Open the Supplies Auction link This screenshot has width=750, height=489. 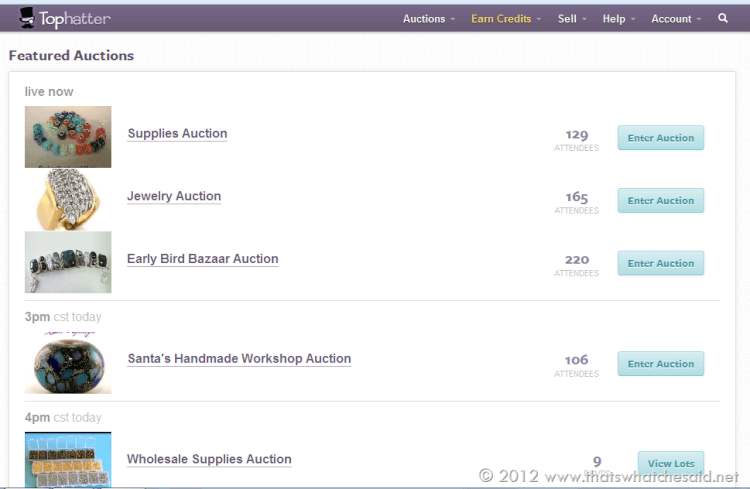coord(177,134)
